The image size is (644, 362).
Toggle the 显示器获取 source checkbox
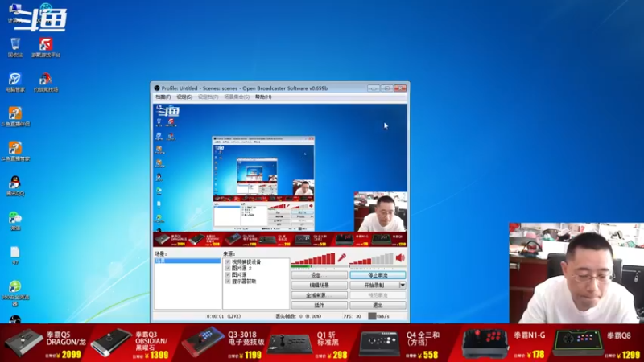pyautogui.click(x=228, y=282)
